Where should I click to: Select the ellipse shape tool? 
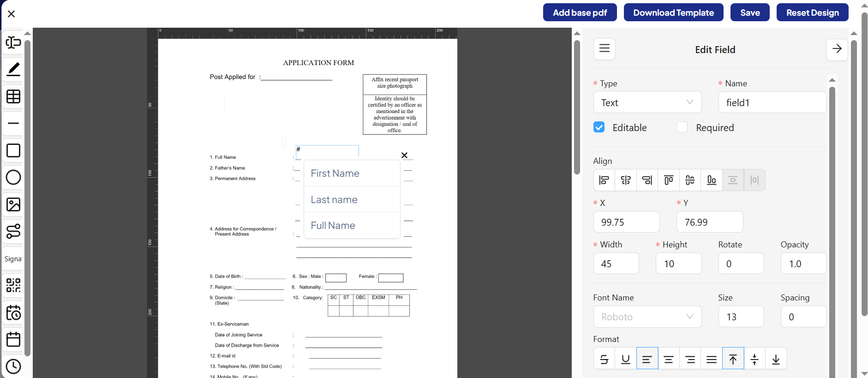pos(13,177)
